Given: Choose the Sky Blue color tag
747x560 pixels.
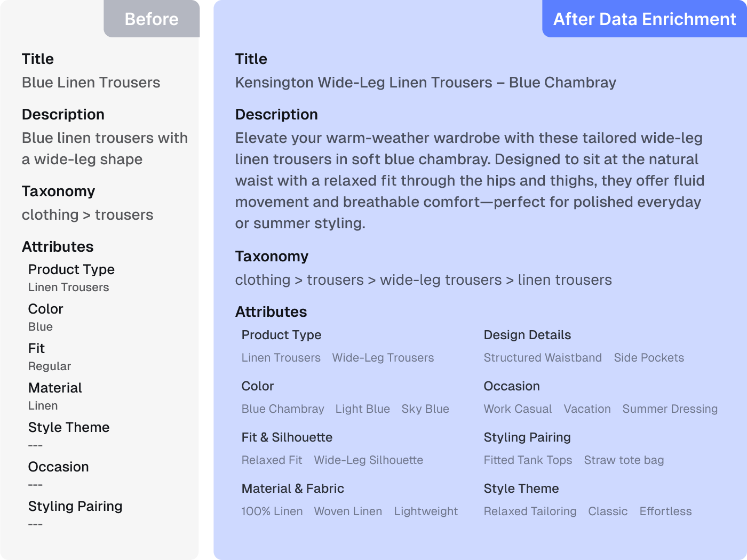Looking at the screenshot, I should click(x=425, y=409).
